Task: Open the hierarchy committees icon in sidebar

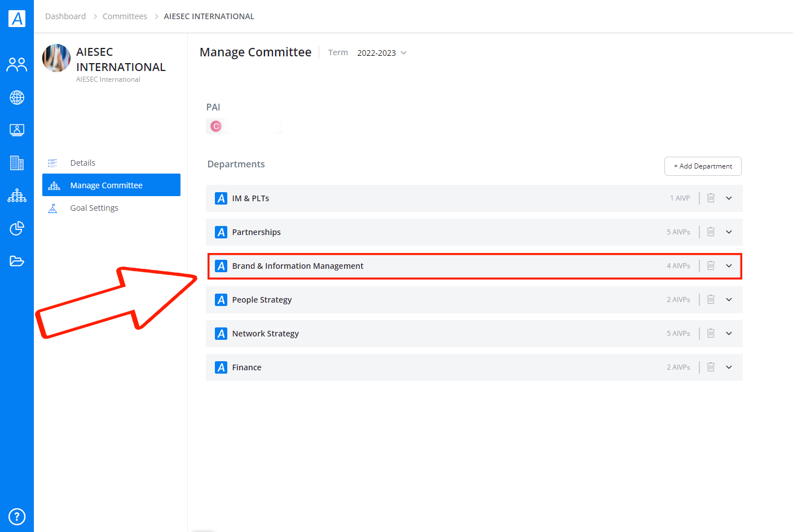Action: click(17, 196)
